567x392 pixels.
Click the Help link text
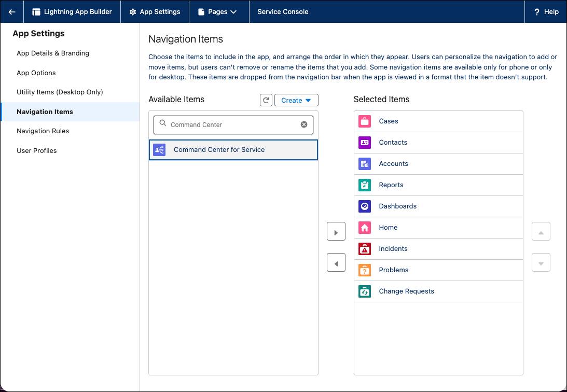point(551,12)
